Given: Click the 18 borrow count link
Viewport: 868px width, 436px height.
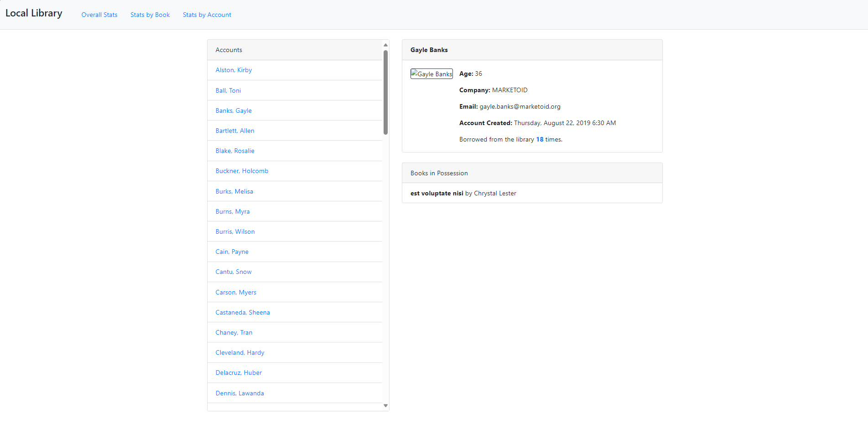Looking at the screenshot, I should point(540,139).
